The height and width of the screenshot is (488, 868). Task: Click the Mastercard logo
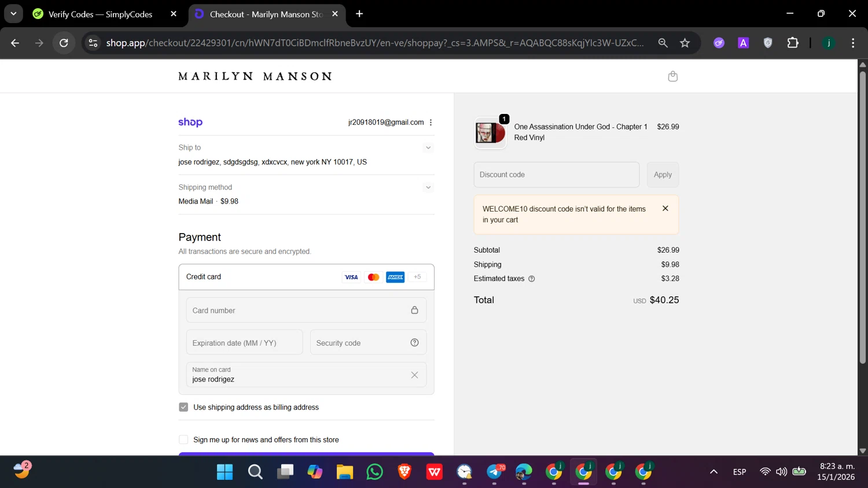click(373, 277)
